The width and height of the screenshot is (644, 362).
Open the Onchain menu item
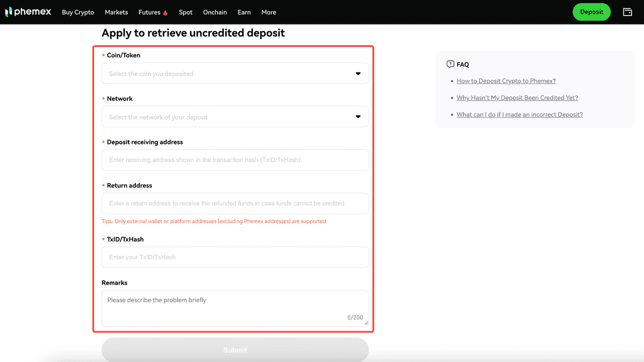[x=215, y=12]
